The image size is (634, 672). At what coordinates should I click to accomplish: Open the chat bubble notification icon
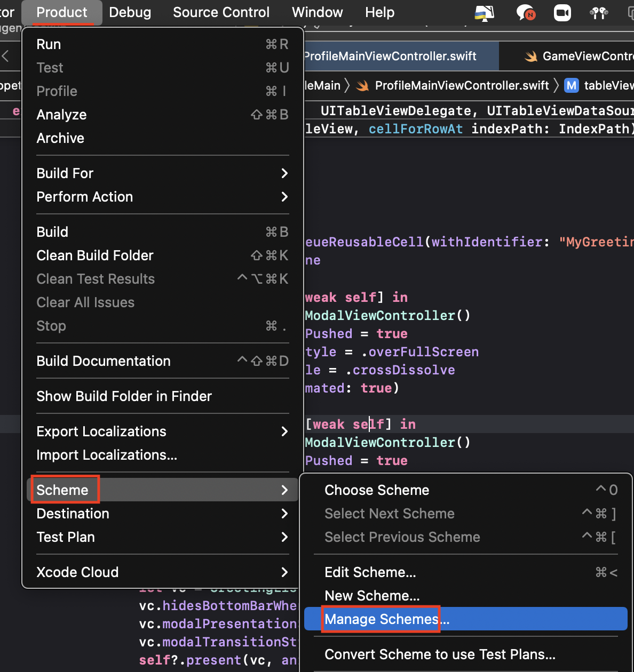(x=526, y=13)
